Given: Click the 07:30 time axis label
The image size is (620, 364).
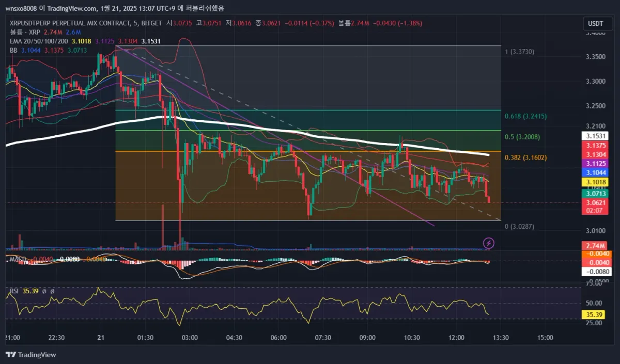Looking at the screenshot, I should 323,338.
